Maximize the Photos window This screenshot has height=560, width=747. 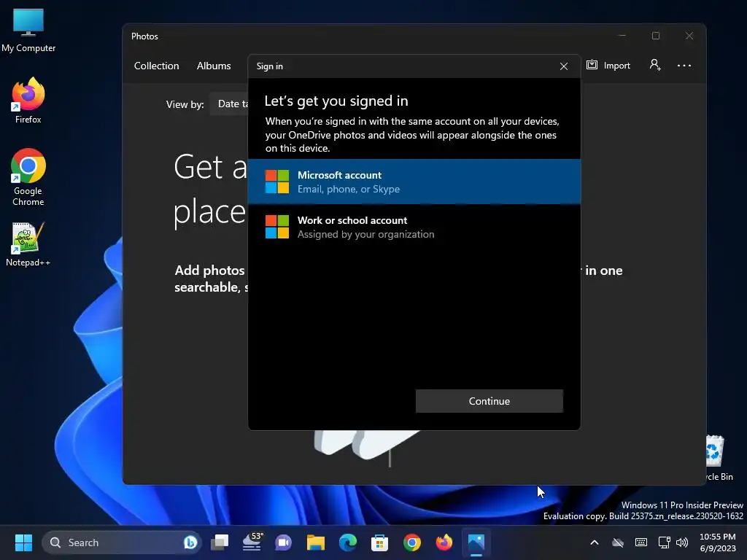point(656,36)
